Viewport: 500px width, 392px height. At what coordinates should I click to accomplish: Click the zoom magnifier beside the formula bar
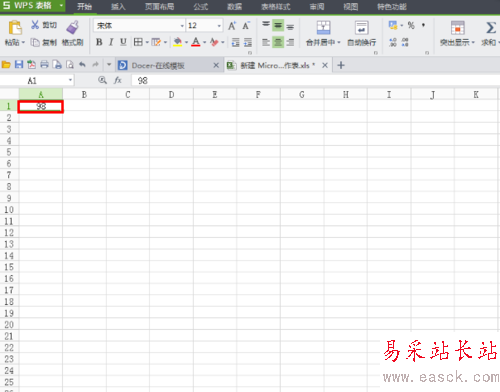pos(102,80)
